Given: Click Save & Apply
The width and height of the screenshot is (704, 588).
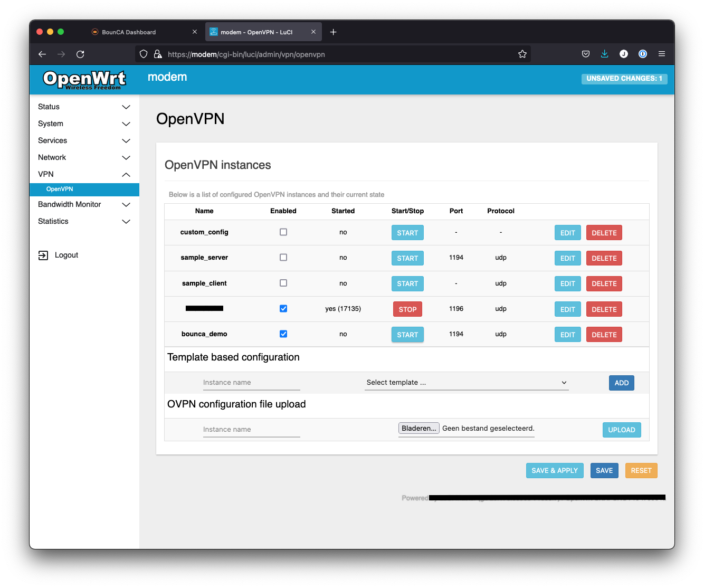Looking at the screenshot, I should coord(555,471).
